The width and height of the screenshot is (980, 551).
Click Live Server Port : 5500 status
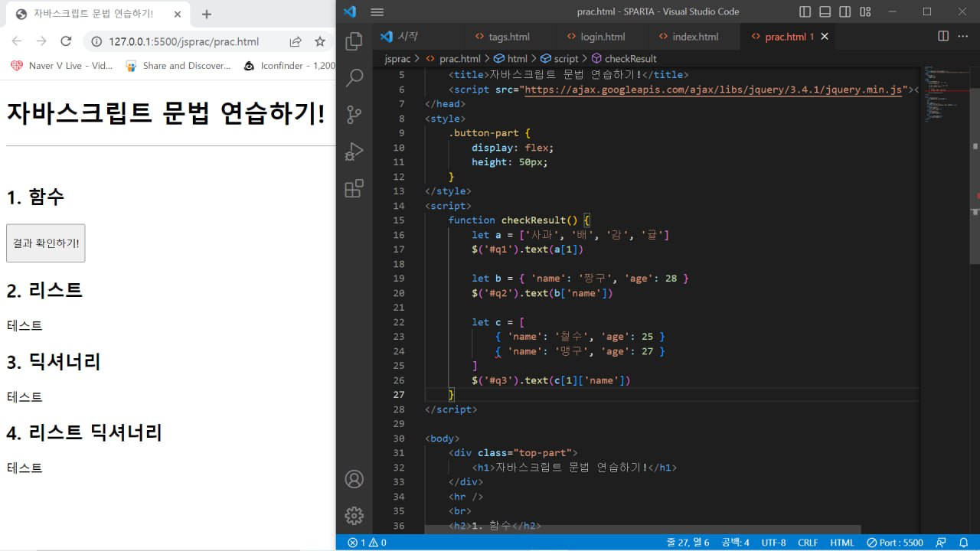[x=895, y=543]
